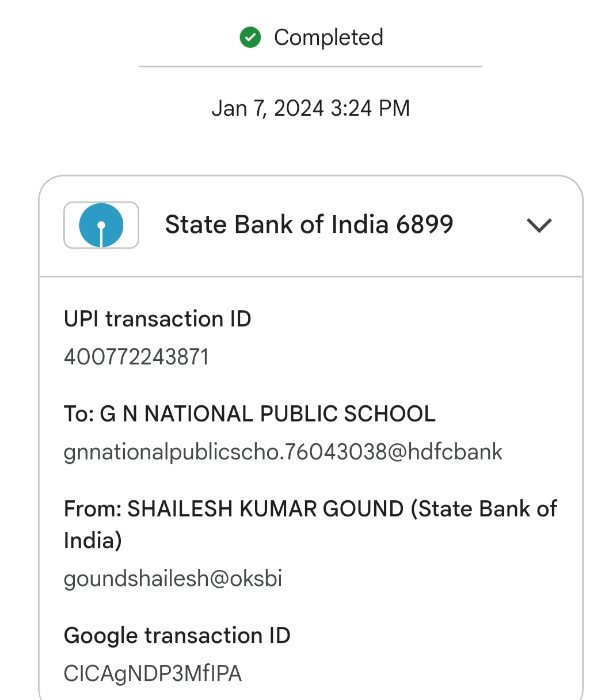This screenshot has width=609, height=700.
Task: Click the UPI transaction ID label
Action: click(158, 319)
